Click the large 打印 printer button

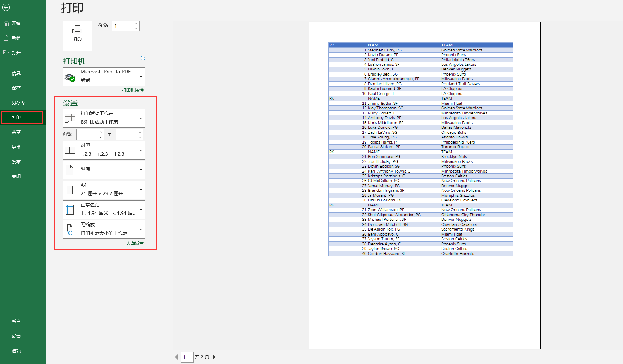point(77,35)
